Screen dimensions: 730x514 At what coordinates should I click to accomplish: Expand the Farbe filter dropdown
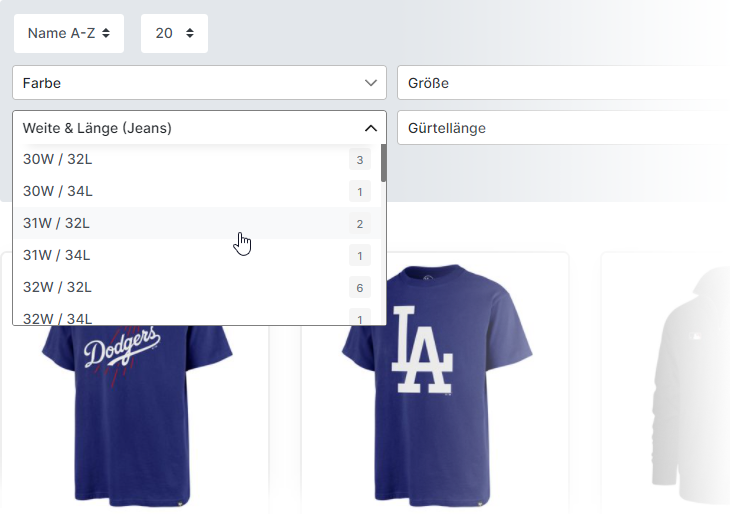coord(199,82)
